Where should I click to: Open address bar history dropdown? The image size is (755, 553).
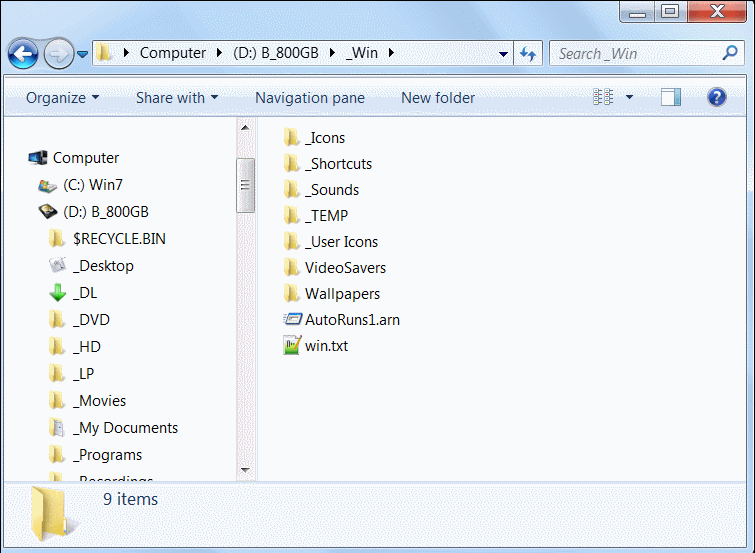tap(503, 53)
